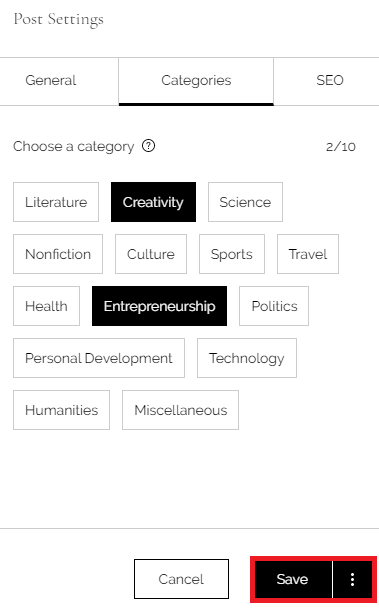379x610 pixels.
Task: Choose the Culture category
Action: (x=151, y=254)
